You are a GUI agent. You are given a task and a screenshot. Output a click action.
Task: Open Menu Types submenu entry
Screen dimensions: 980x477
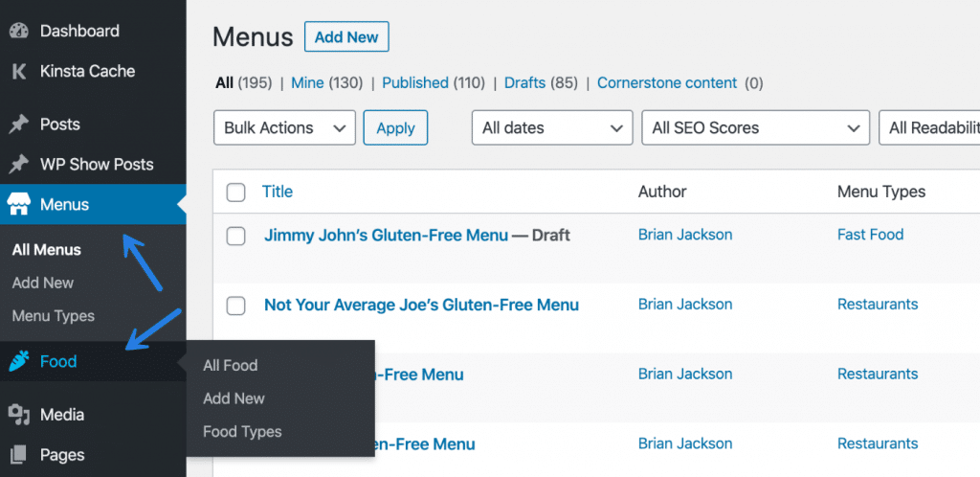(54, 316)
